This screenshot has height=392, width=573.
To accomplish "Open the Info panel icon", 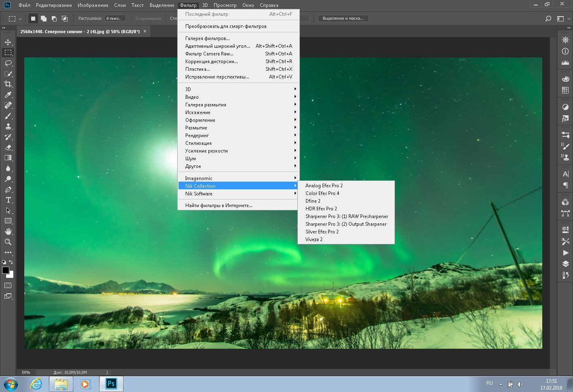I will (x=565, y=51).
